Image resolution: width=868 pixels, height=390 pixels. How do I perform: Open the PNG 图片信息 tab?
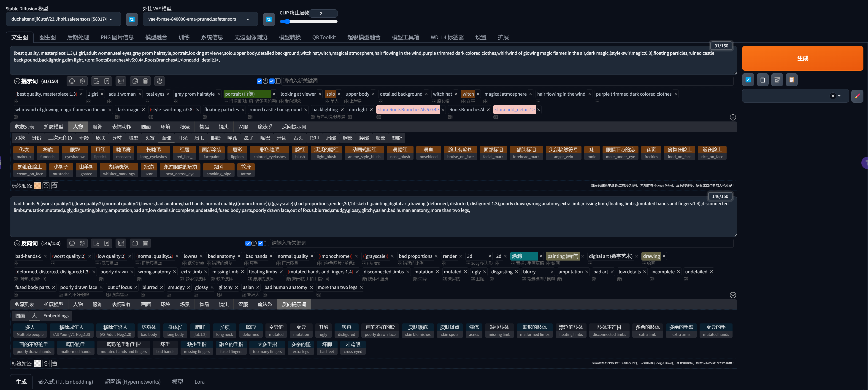tap(117, 37)
